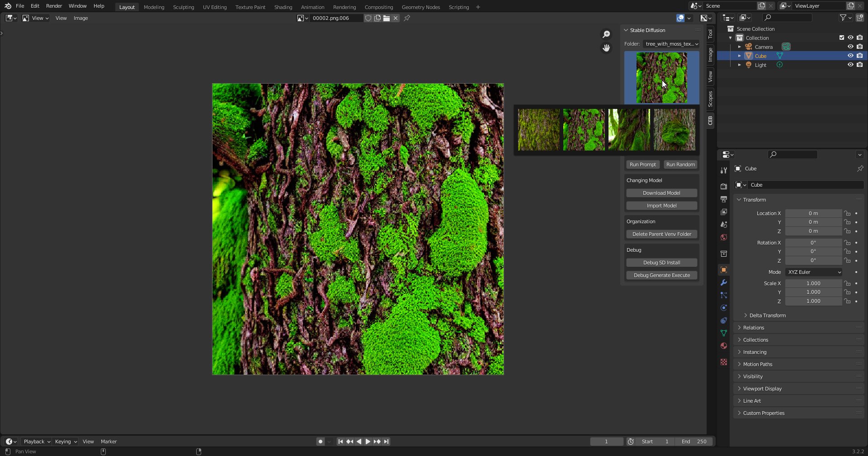Image resolution: width=868 pixels, height=456 pixels.
Task: Select the Physics Properties icon
Action: click(724, 308)
